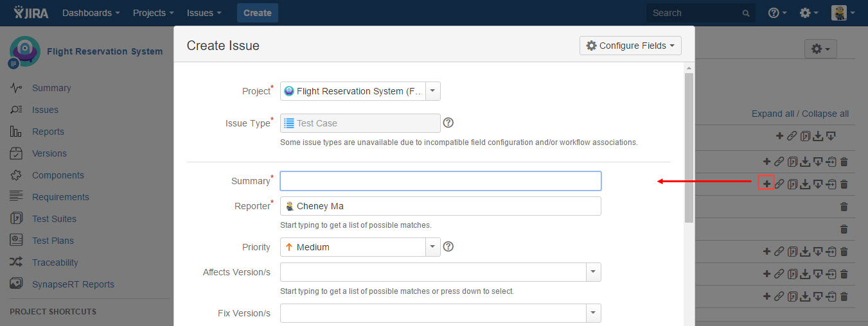
Task: Open the Dashboards menu
Action: click(91, 13)
